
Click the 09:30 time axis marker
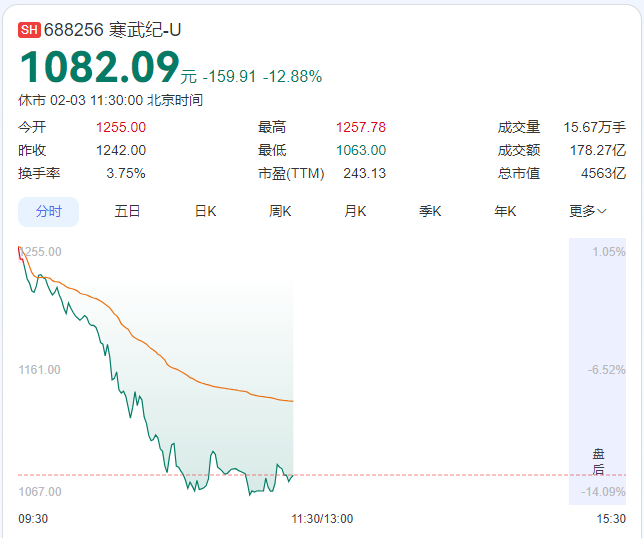click(33, 518)
